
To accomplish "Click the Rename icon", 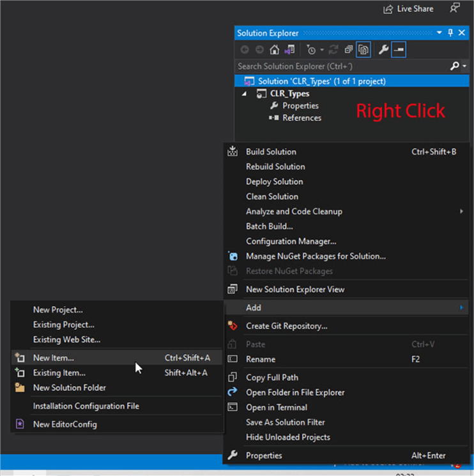I will point(233,359).
